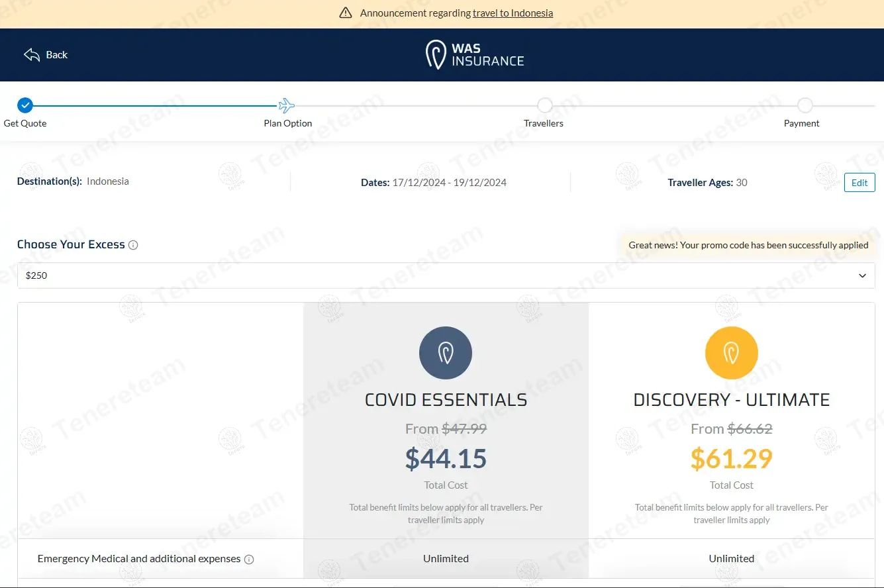Screen dimensions: 884x588
Task: Select the Payment step circle
Action: click(x=805, y=105)
